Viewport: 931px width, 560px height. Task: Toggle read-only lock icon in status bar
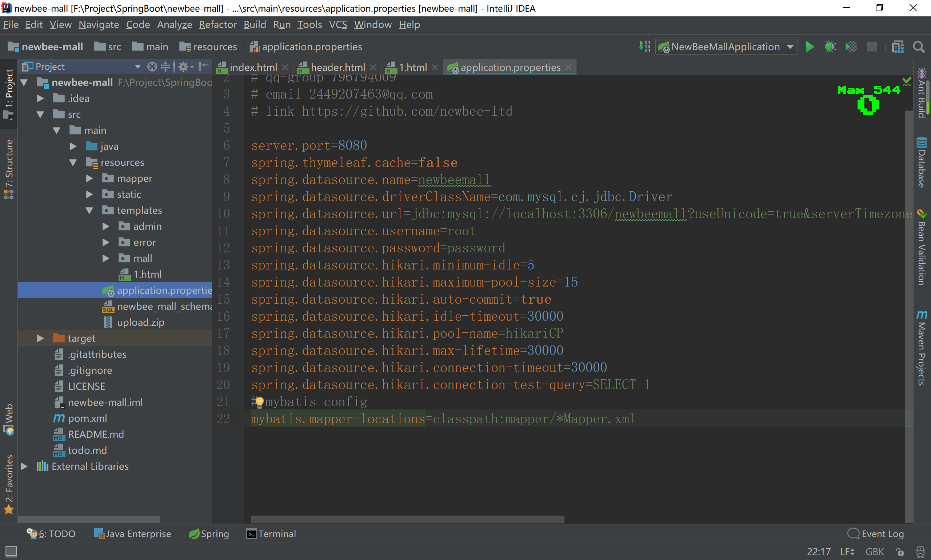point(900,552)
